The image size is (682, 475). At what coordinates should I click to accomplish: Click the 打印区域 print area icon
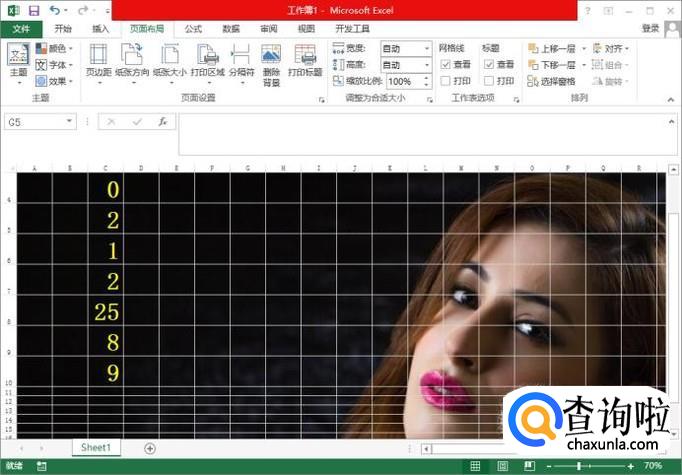[x=207, y=61]
